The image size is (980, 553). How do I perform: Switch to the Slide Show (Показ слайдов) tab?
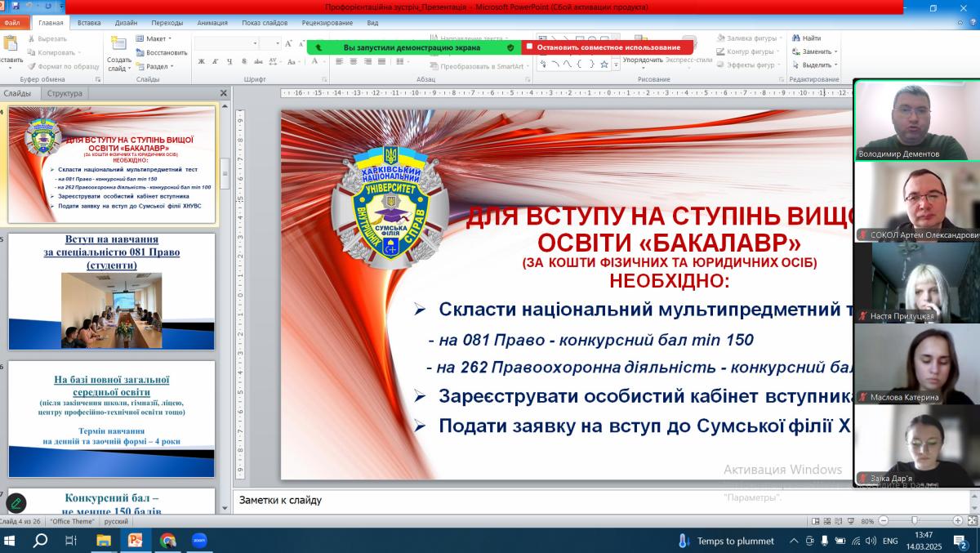pyautogui.click(x=265, y=23)
